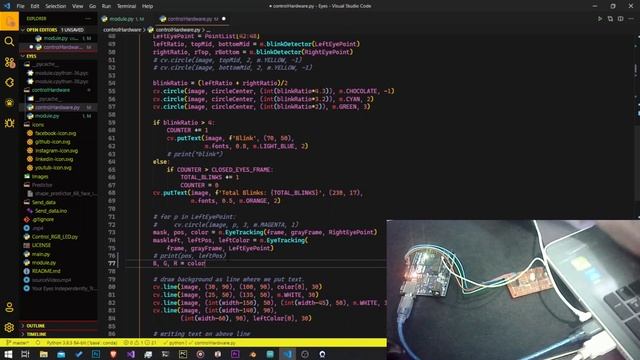640x360 pixels.
Task: Open the Selection menu
Action: pyautogui.click(x=56, y=6)
